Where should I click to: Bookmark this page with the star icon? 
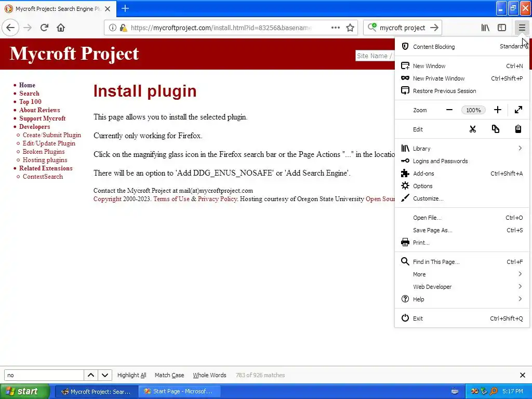pos(350,28)
